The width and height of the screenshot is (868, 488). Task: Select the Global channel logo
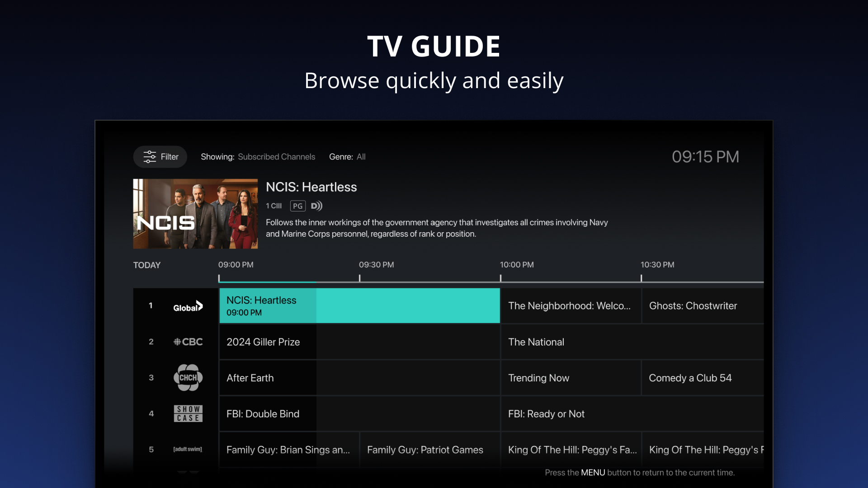pos(188,306)
